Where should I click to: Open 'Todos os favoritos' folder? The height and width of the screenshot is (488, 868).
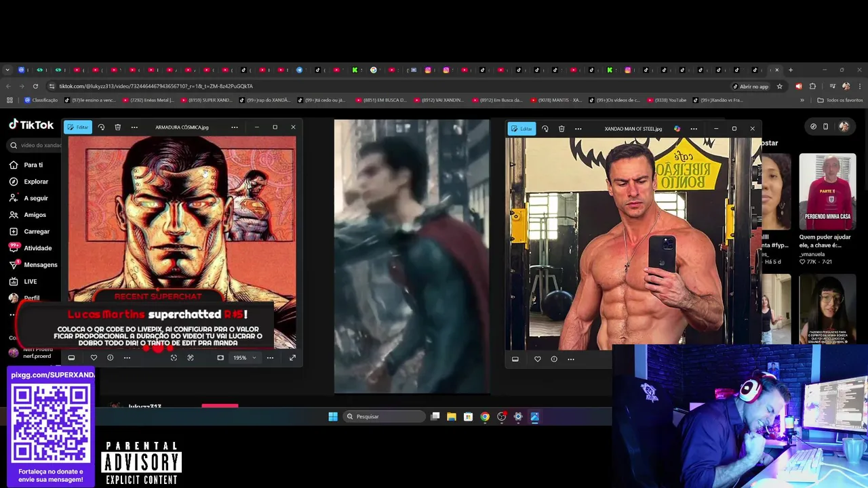coord(840,100)
